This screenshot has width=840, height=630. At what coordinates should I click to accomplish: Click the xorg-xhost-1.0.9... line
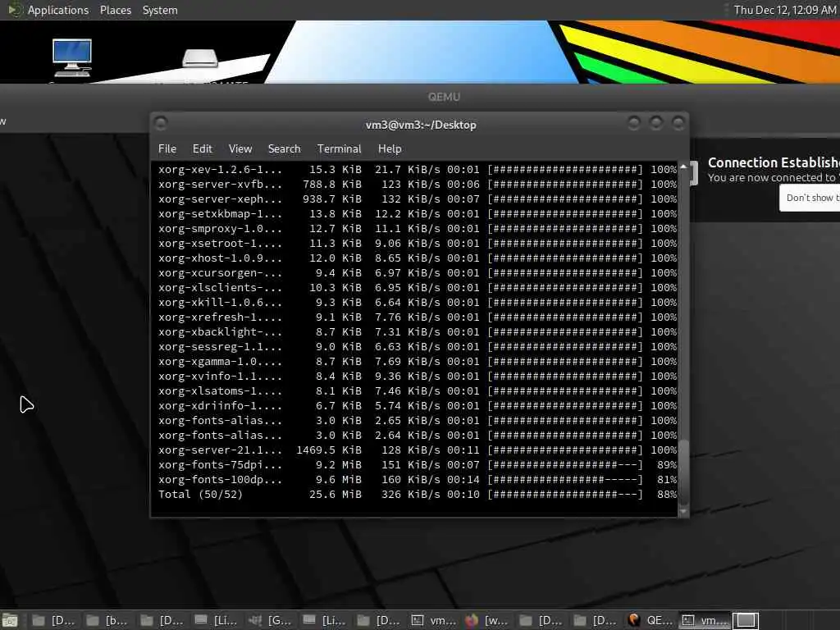click(x=418, y=258)
